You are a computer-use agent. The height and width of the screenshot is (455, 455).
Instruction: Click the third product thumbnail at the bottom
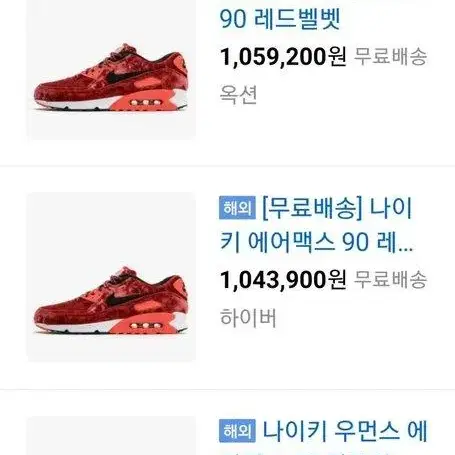[x=111, y=435]
